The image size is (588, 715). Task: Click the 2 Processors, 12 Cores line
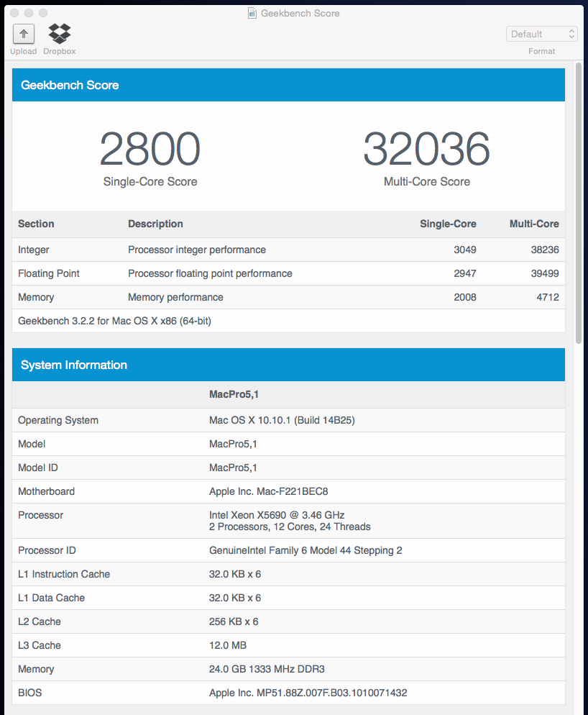pos(290,527)
